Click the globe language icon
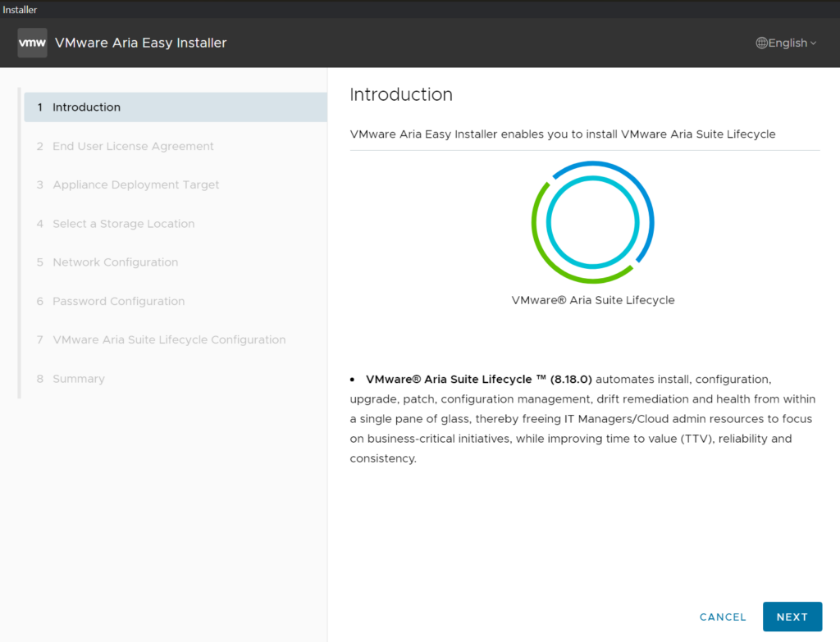Screen dimensions: 840x642 coord(761,43)
